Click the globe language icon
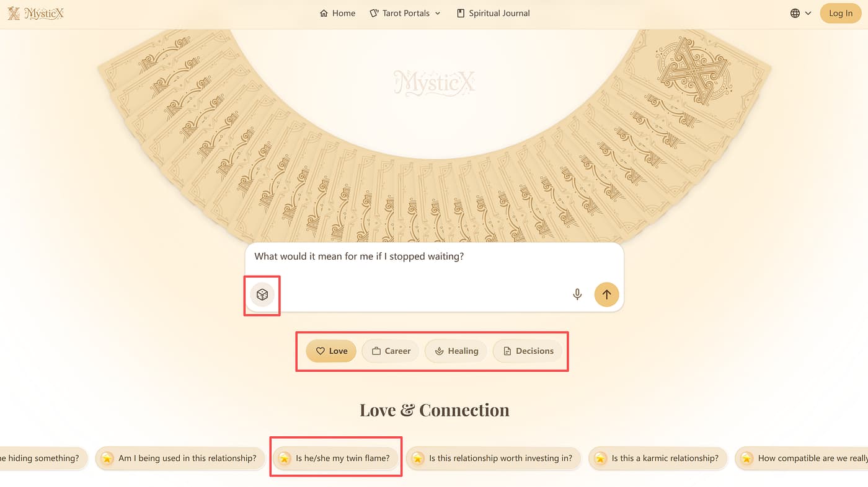This screenshot has width=868, height=487. coord(795,13)
